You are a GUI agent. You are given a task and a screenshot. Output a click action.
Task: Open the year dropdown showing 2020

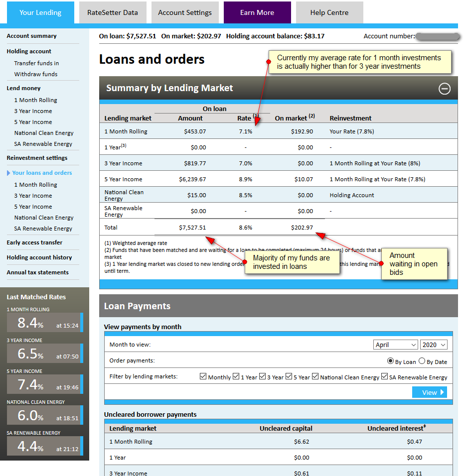(434, 345)
